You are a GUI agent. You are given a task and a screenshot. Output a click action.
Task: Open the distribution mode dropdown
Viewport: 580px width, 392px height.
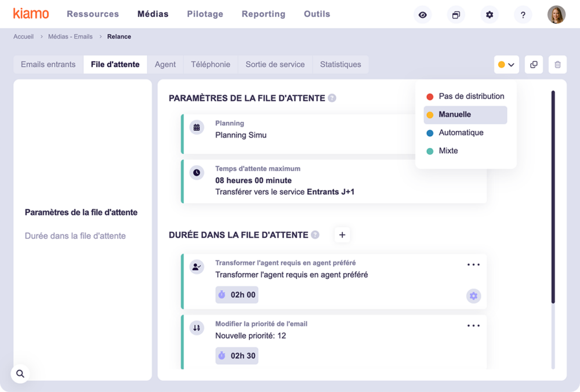506,65
